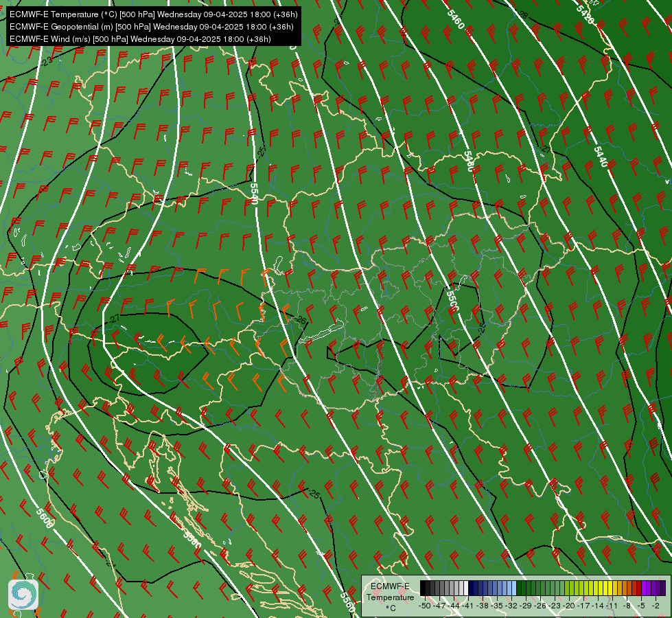Image resolution: width=672 pixels, height=618 pixels.
Task: Select the ECMWF-E Geopotential header line
Action: tap(151, 27)
